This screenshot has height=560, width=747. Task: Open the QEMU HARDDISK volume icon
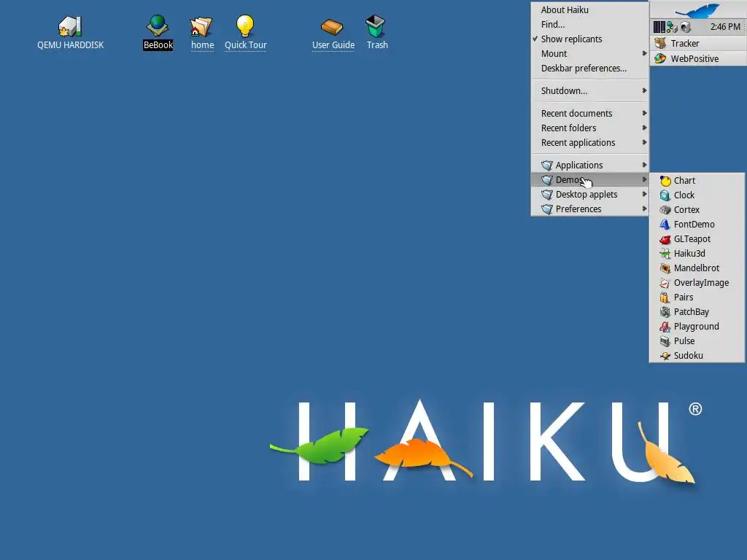pos(70,27)
